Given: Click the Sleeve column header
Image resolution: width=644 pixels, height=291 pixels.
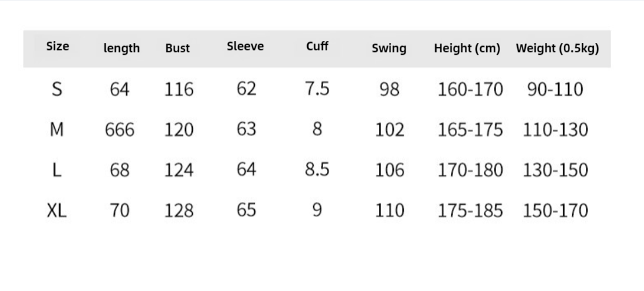Looking at the screenshot, I should coord(245,46).
